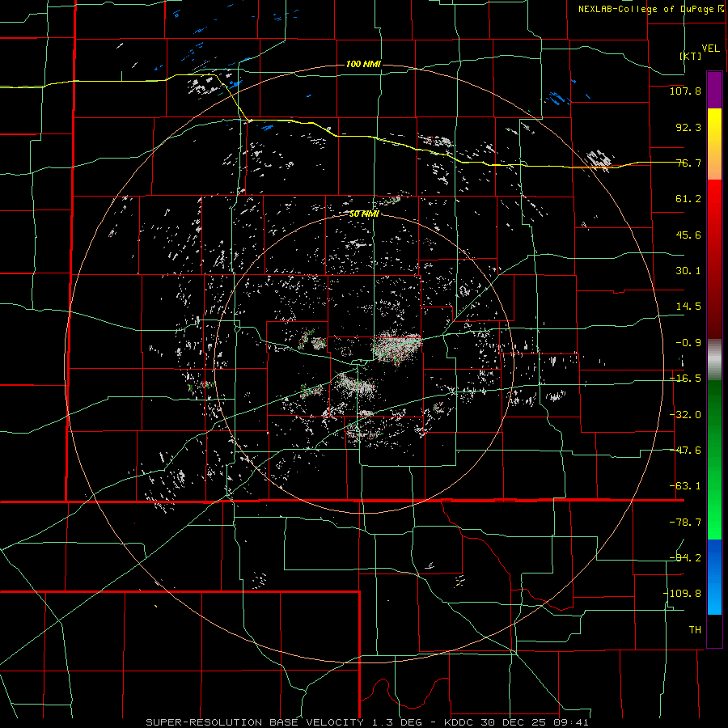Select the -94.2 scale value
Viewport: 728px width, 728px height.
(x=685, y=558)
